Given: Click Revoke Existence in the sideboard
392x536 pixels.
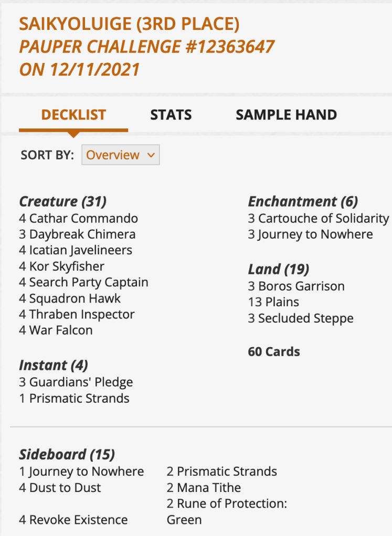Looking at the screenshot, I should (78, 520).
